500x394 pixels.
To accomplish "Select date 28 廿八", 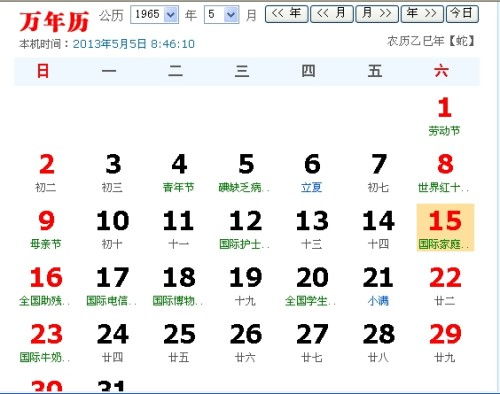I will [379, 342].
